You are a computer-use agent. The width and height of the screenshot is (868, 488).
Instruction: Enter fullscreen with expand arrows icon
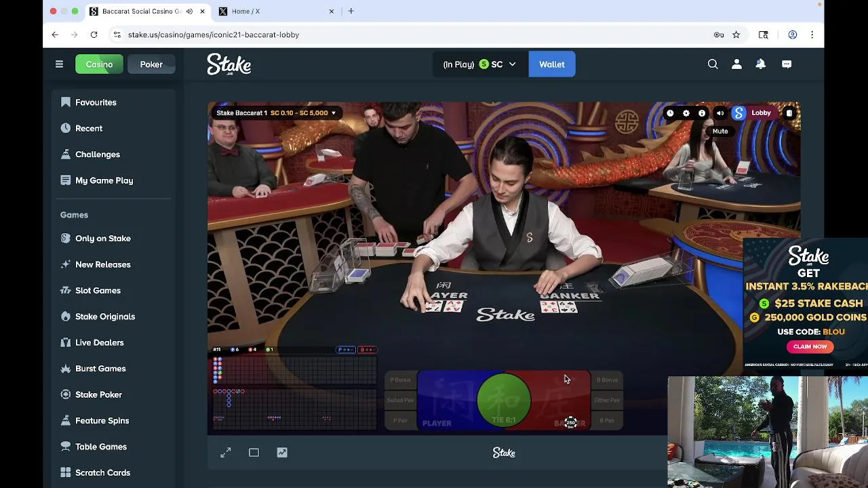pos(226,453)
